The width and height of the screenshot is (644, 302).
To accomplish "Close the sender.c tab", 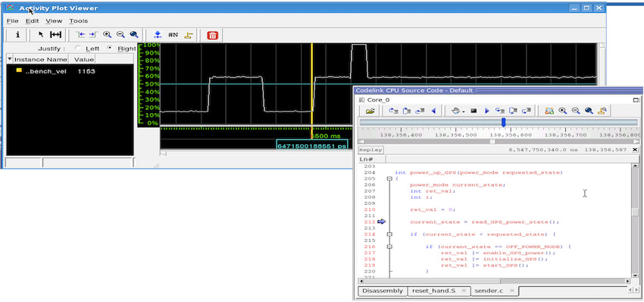I will coord(511,291).
